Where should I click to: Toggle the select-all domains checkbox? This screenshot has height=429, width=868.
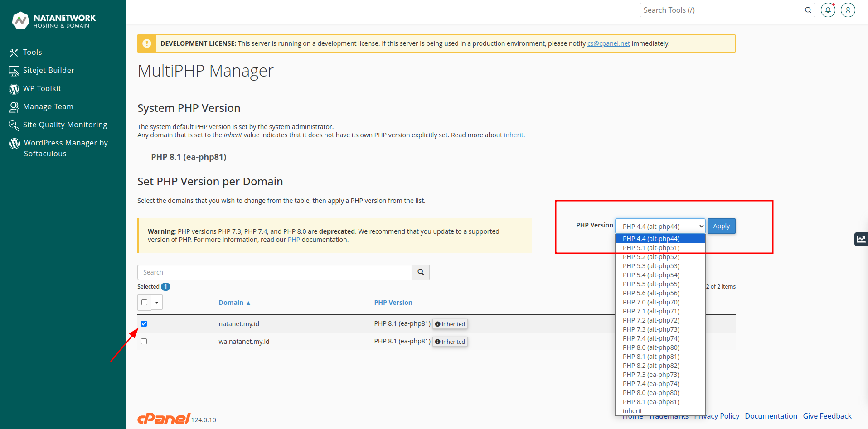145,302
